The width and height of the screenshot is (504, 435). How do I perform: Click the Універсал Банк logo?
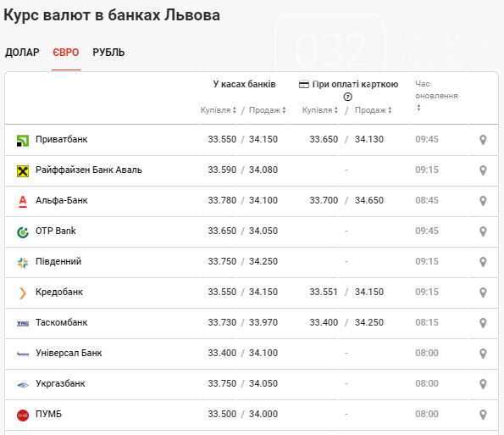(23, 354)
